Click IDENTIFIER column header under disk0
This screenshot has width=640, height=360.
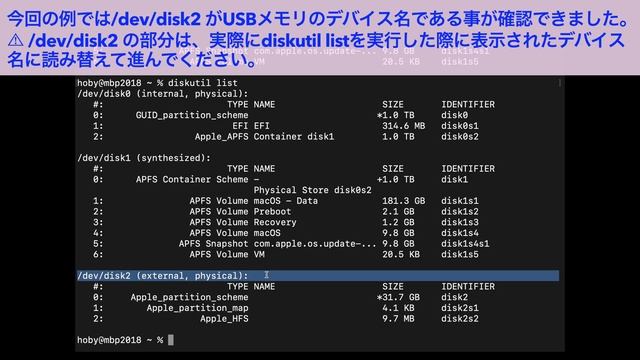pos(468,104)
